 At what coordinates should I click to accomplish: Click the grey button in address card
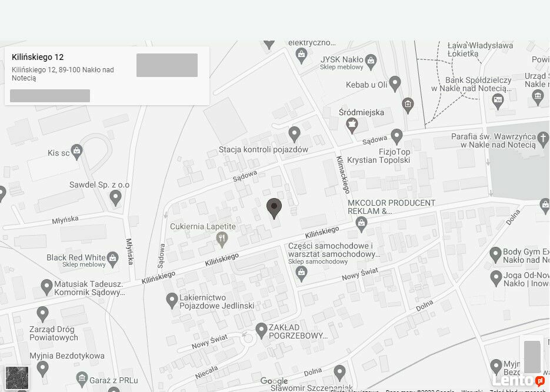point(167,65)
